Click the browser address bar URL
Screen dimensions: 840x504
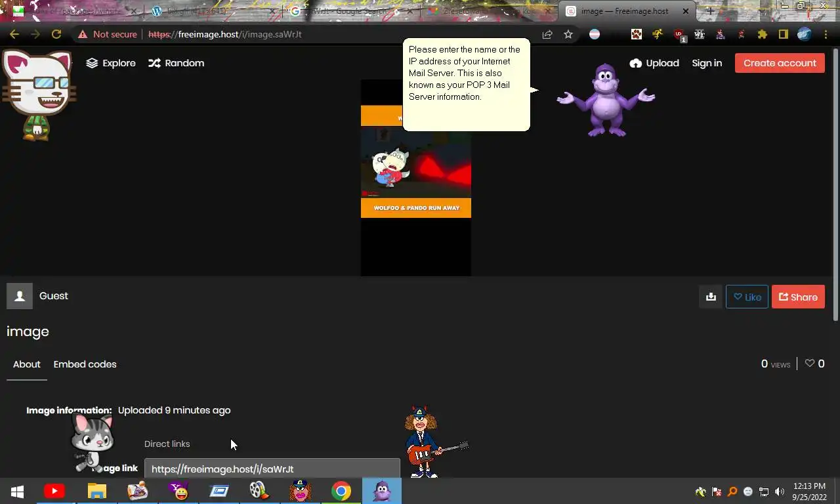[225, 34]
